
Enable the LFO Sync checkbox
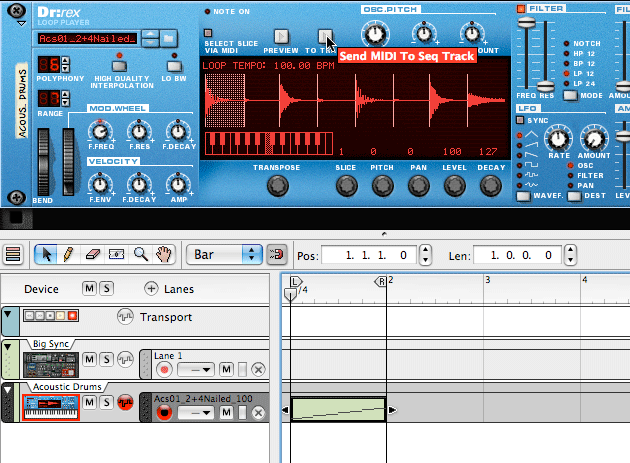520,120
